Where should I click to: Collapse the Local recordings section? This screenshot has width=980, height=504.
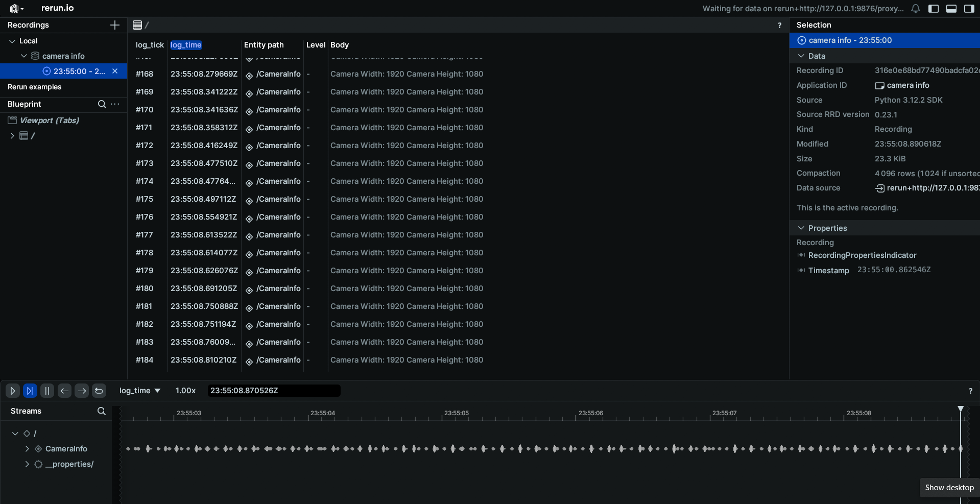(x=11, y=41)
